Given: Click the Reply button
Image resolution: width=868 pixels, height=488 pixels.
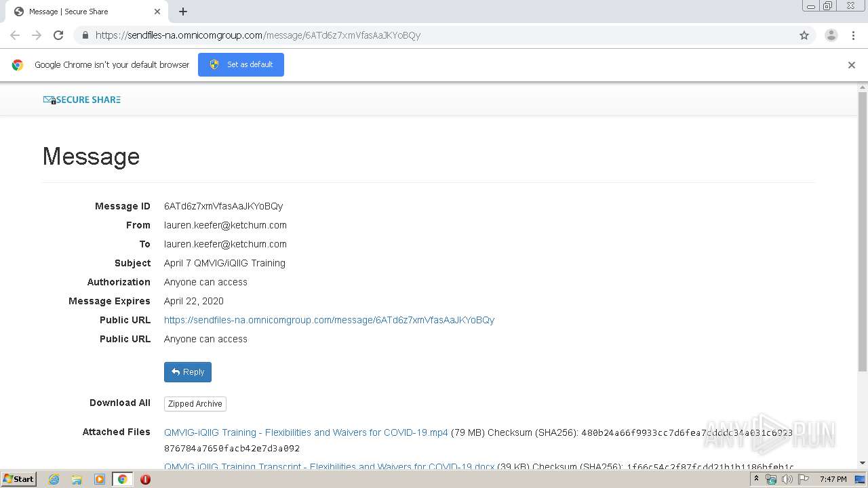Looking at the screenshot, I should point(188,372).
